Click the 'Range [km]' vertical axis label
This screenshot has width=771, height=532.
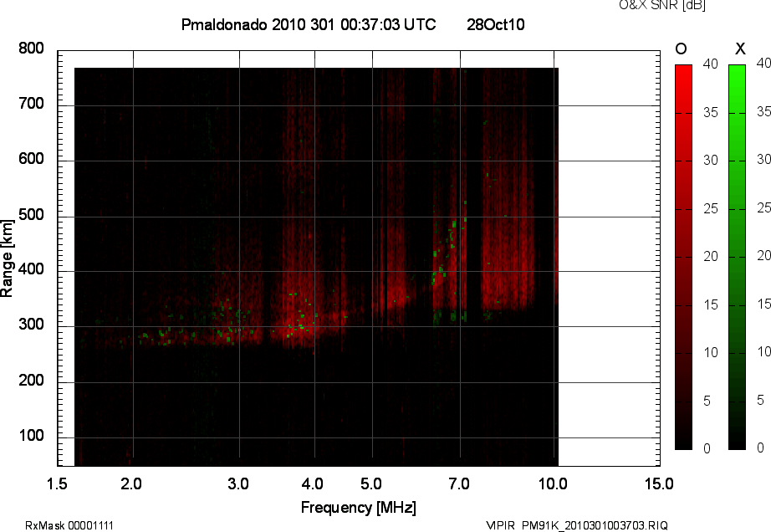7,258
